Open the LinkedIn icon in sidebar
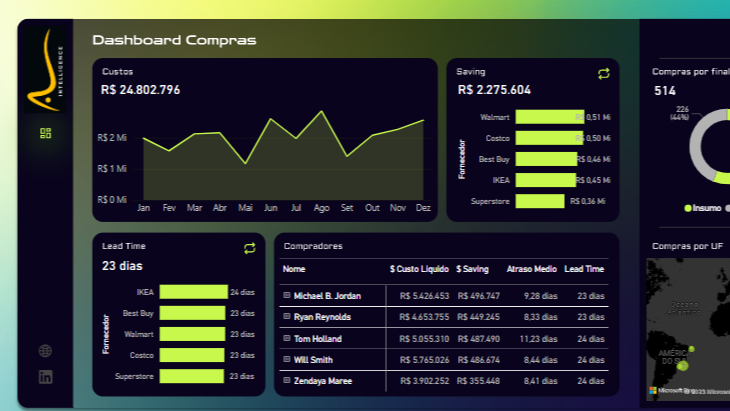The height and width of the screenshot is (411, 730). point(45,377)
